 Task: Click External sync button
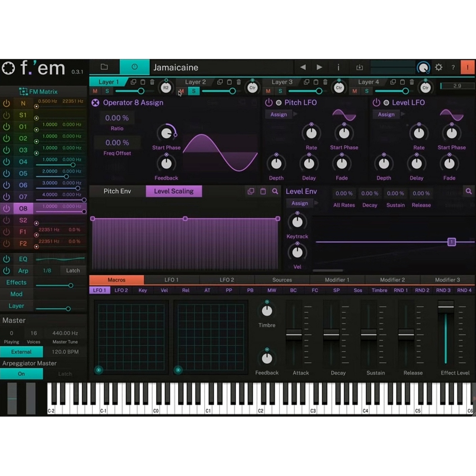pos(21,352)
